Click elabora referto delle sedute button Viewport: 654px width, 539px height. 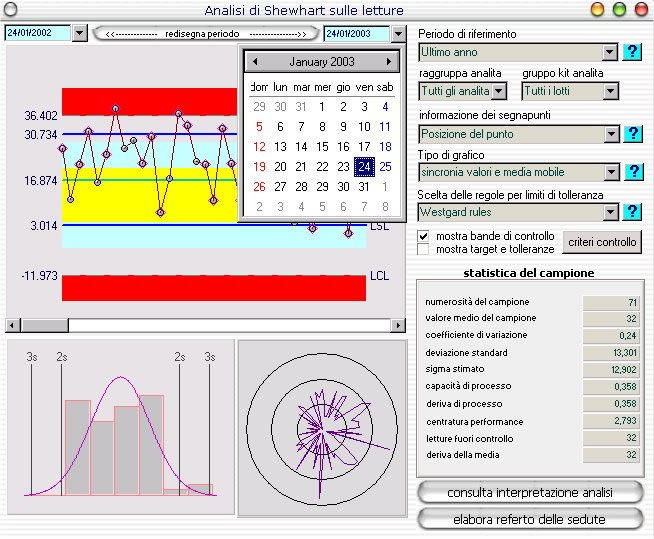click(x=530, y=519)
